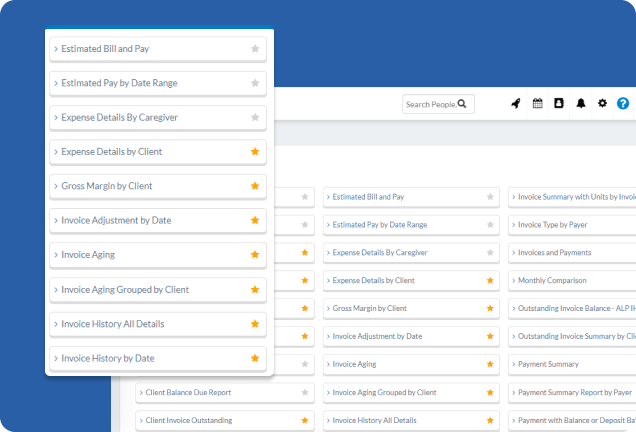
Task: Unstar Expense Details by Client in background list
Action: (x=490, y=280)
